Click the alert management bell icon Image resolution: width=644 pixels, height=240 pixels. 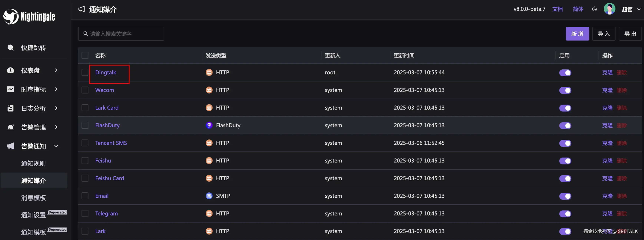coord(11,127)
